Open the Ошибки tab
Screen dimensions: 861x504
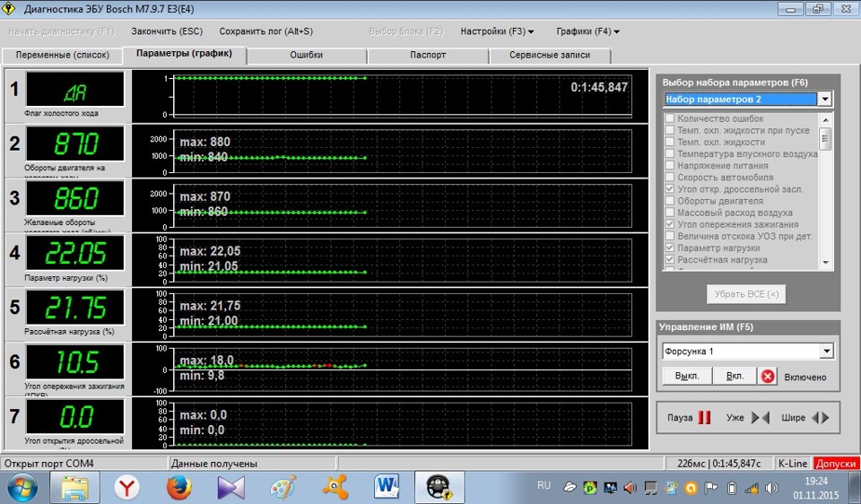coord(306,55)
